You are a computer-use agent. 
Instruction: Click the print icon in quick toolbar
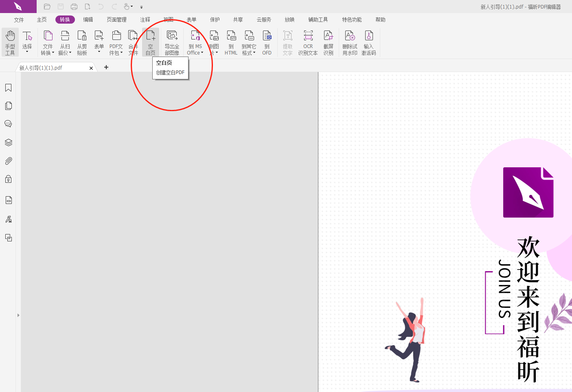click(x=74, y=7)
